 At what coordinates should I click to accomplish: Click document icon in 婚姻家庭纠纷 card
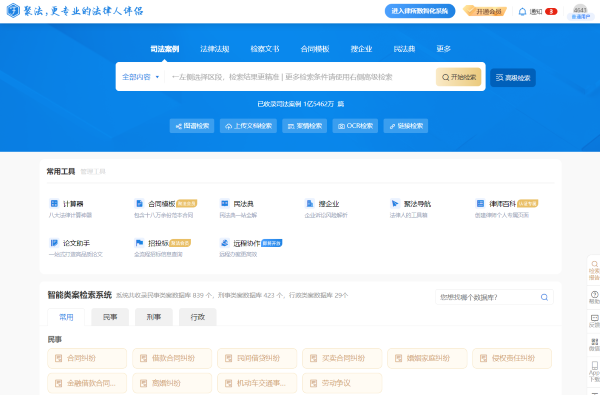click(398, 358)
